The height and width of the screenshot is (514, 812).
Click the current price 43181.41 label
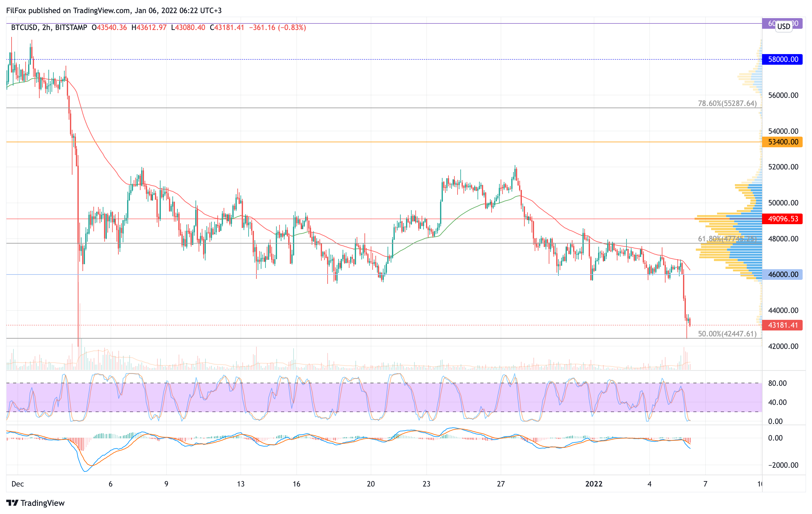coord(782,325)
